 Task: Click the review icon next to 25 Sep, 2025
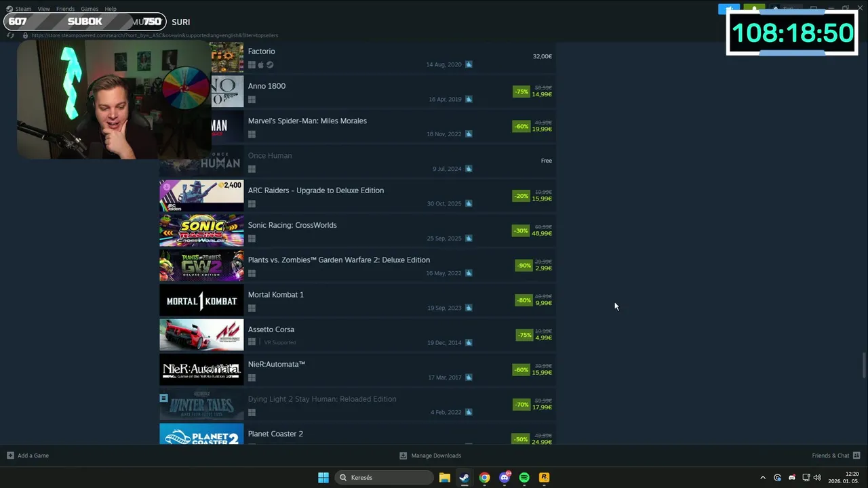click(469, 239)
